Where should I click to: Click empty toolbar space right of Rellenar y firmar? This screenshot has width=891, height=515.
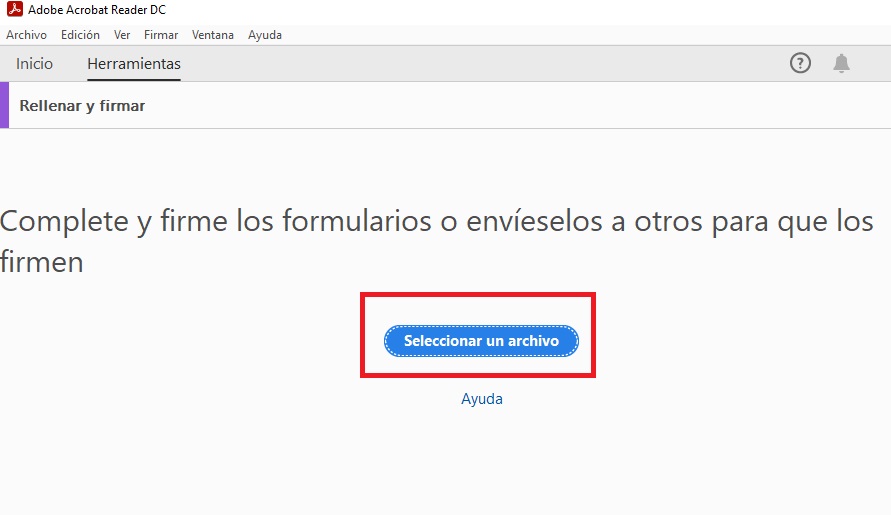[x=500, y=106]
